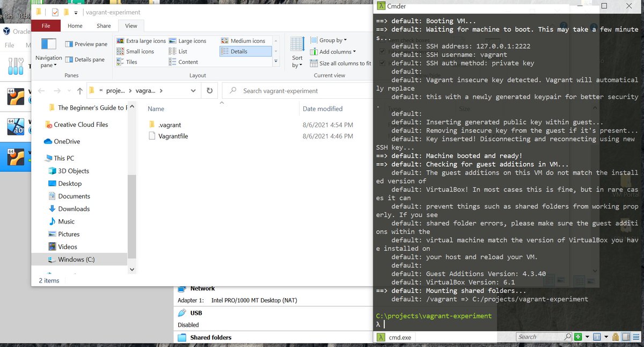The height and width of the screenshot is (347, 644).
Task: Click the Cmder lambda title icon
Action: pos(380,6)
